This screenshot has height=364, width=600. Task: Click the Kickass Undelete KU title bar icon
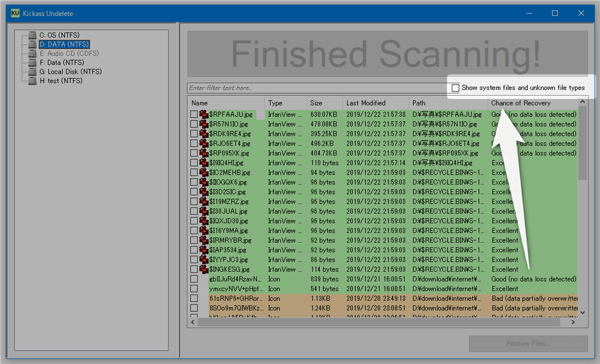tap(15, 13)
